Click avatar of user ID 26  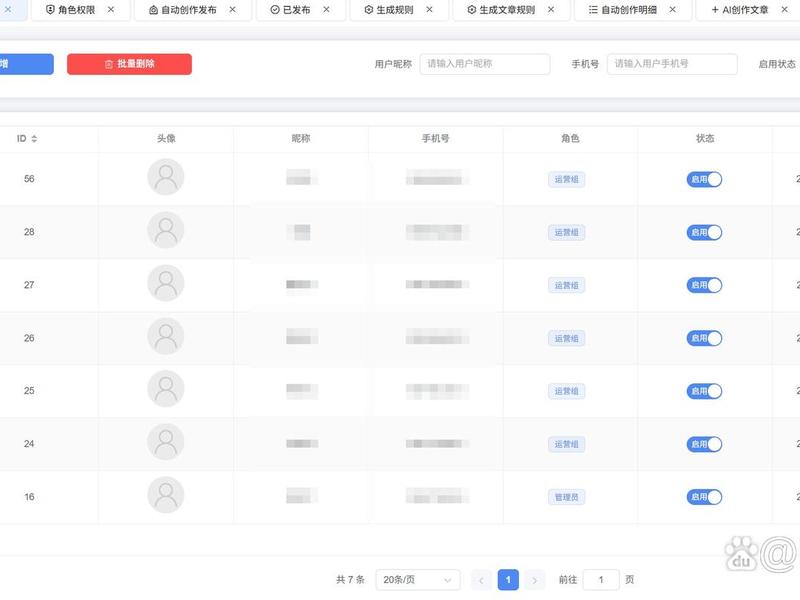tap(166, 336)
